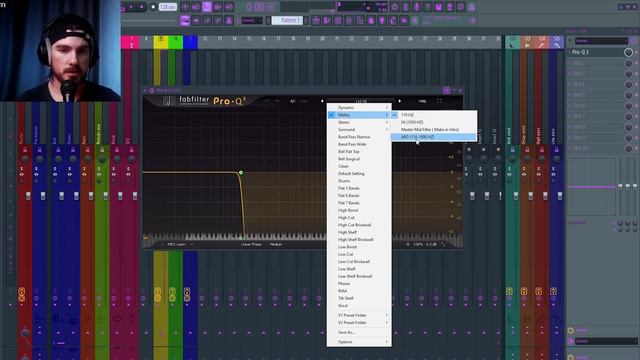Select the HI (1050 HZ) preset

point(434,122)
